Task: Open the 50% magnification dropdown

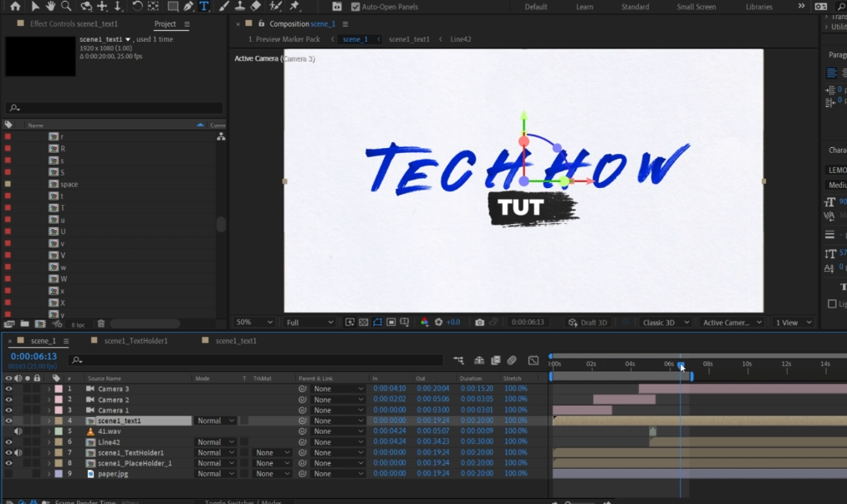Action: click(254, 323)
